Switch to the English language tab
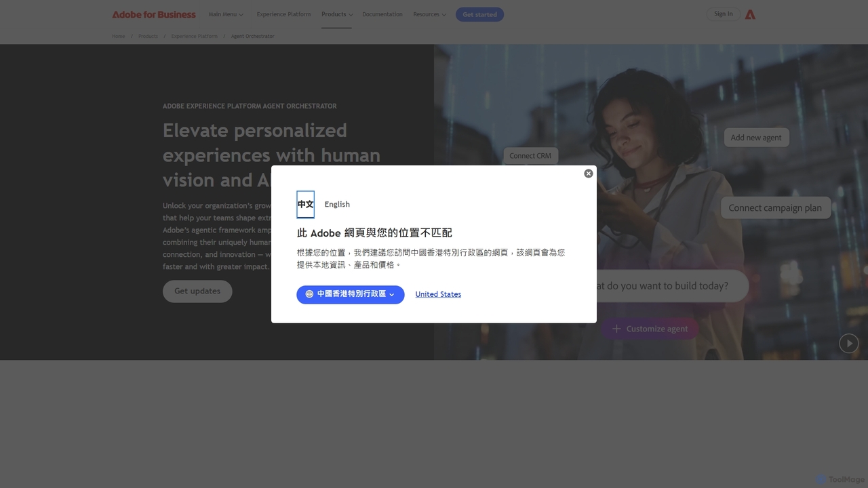The height and width of the screenshot is (488, 868). pos(337,204)
